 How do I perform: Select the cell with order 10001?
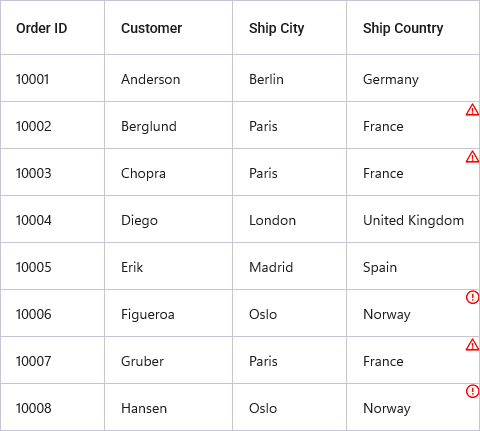tap(52, 78)
